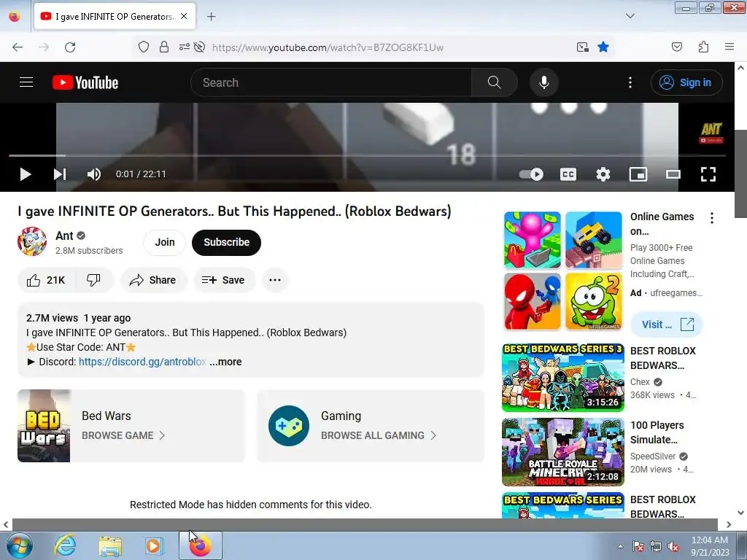
Task: Switch to miniplayer
Action: point(638,174)
